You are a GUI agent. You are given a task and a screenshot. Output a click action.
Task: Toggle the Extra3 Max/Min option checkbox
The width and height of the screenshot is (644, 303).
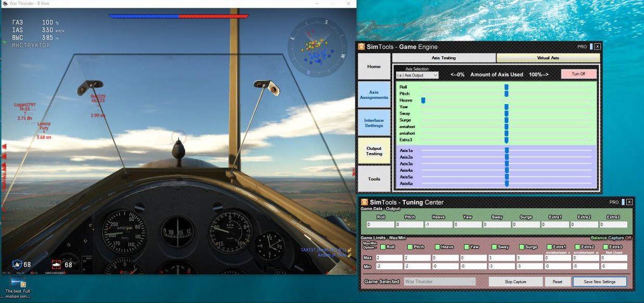(606, 247)
